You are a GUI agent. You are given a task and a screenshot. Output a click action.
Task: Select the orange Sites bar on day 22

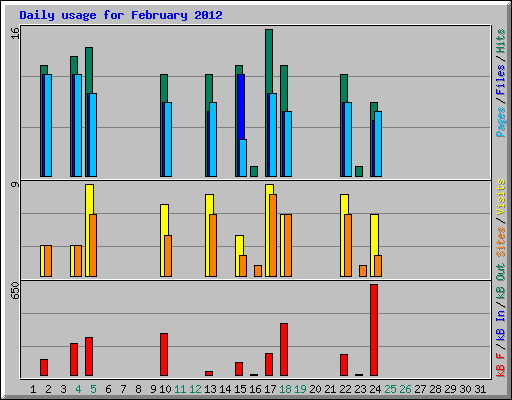click(348, 245)
